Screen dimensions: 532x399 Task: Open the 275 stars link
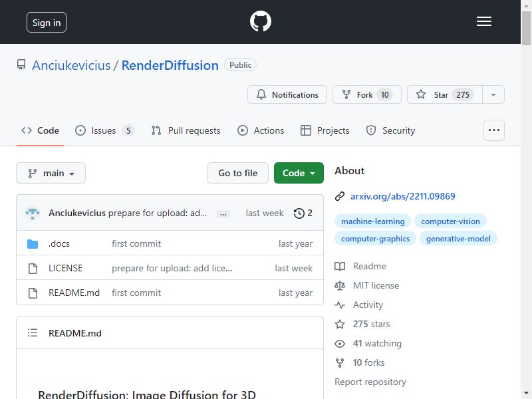click(x=371, y=324)
